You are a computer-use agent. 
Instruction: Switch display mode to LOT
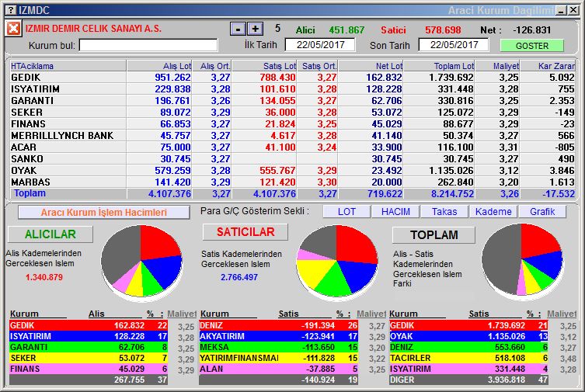346,212
